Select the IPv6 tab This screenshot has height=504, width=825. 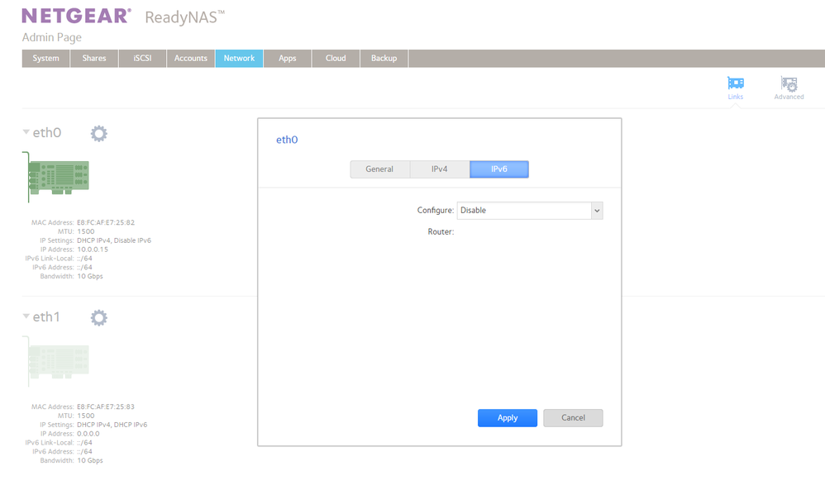pos(498,169)
